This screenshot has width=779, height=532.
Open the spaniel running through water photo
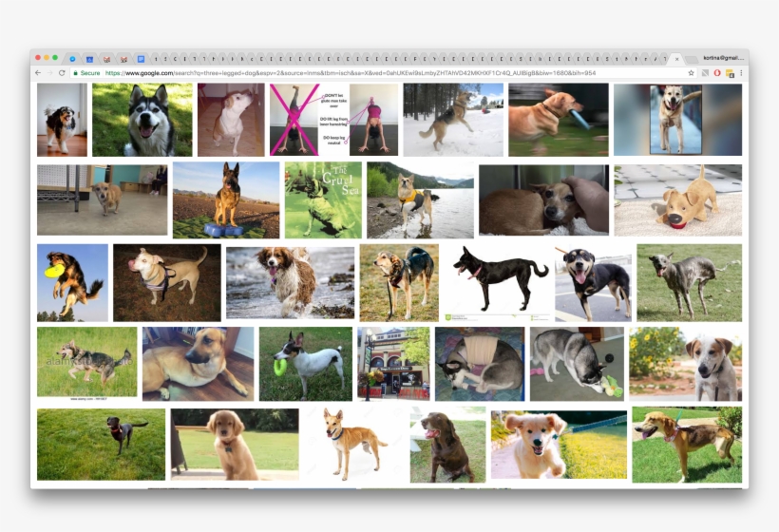pos(290,283)
